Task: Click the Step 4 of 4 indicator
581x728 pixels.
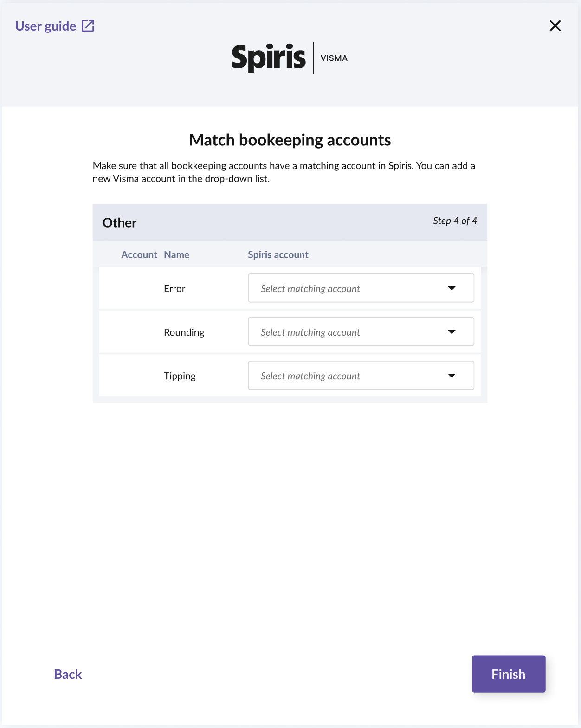Action: pyautogui.click(x=455, y=221)
